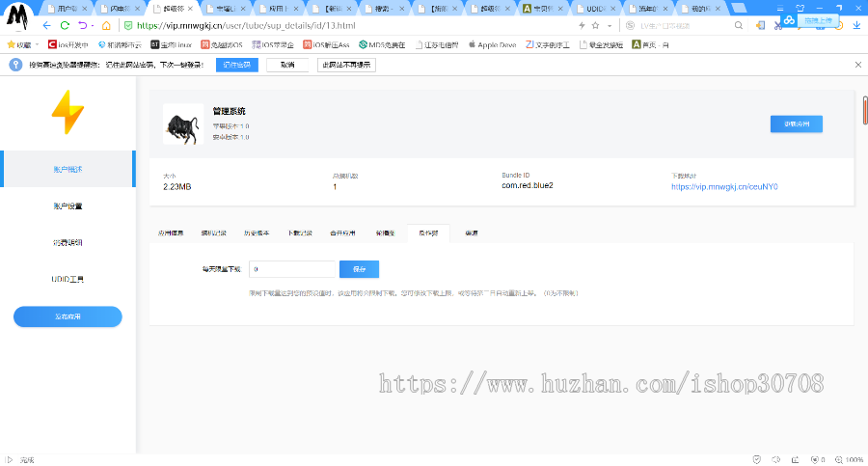Click the magnifier search icon in search box
Viewport: 868px width, 466px height.
click(x=739, y=25)
